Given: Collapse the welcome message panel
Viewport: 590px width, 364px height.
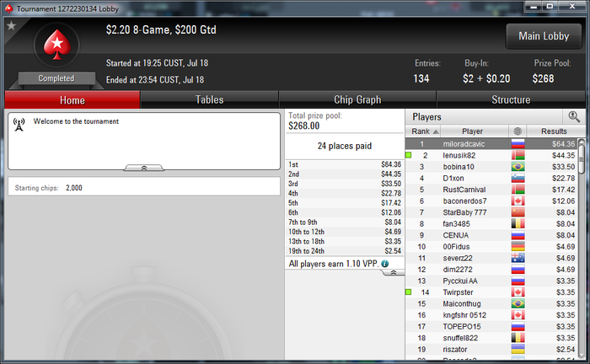Looking at the screenshot, I should (144, 168).
